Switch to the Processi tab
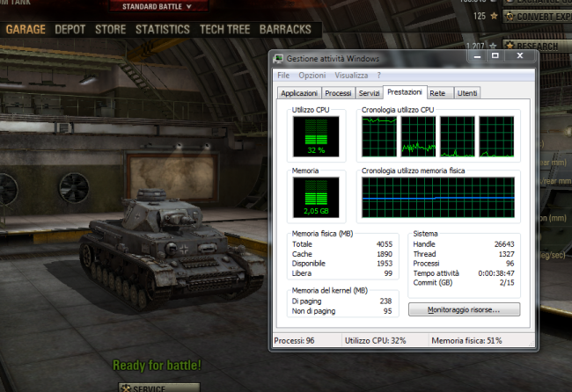572x392 pixels. (338, 92)
